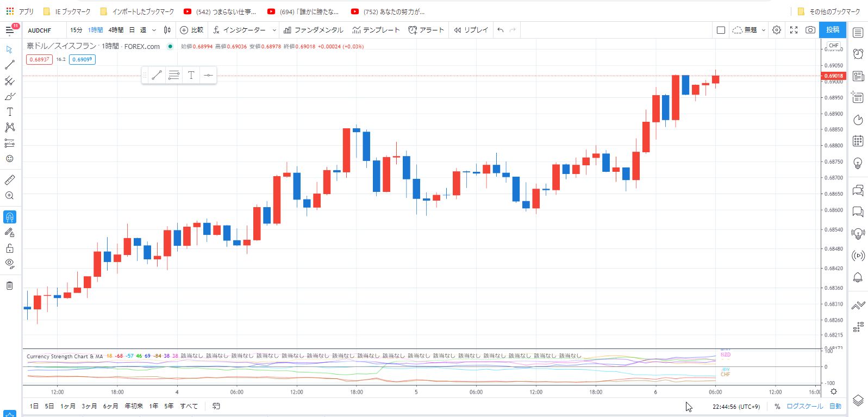
Task: Activate the zoom in tool
Action: click(9, 196)
